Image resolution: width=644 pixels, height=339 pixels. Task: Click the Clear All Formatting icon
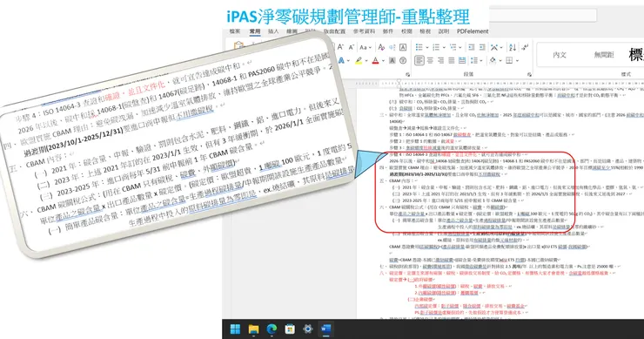[x=381, y=47]
